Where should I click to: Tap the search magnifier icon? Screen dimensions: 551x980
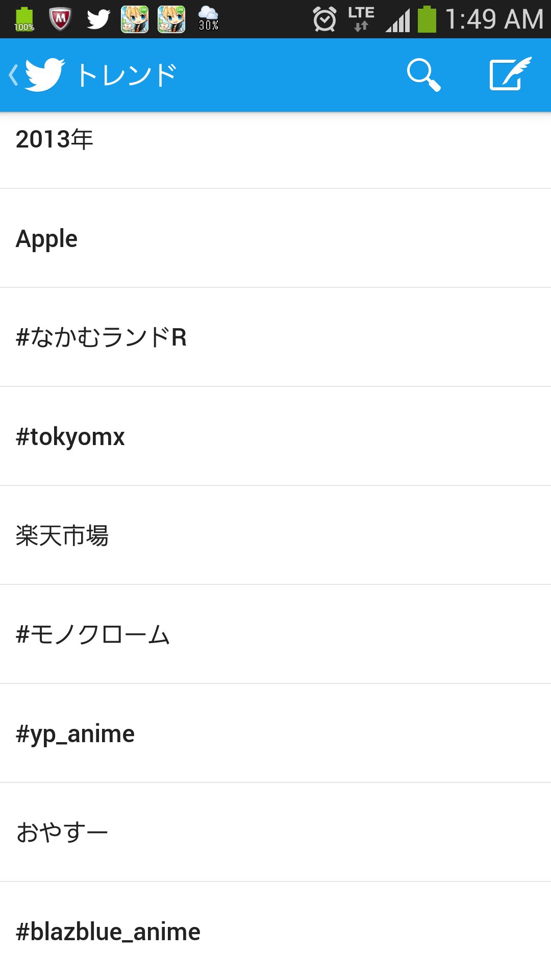tap(423, 75)
